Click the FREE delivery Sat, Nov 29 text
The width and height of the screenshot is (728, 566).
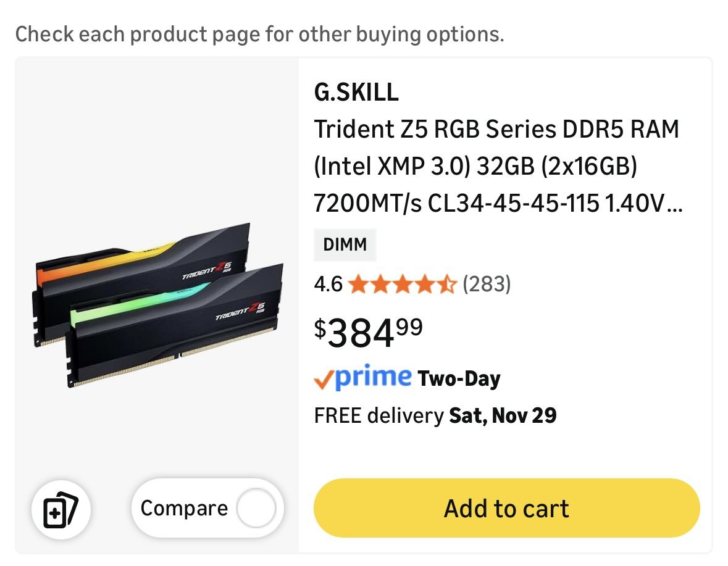(435, 416)
